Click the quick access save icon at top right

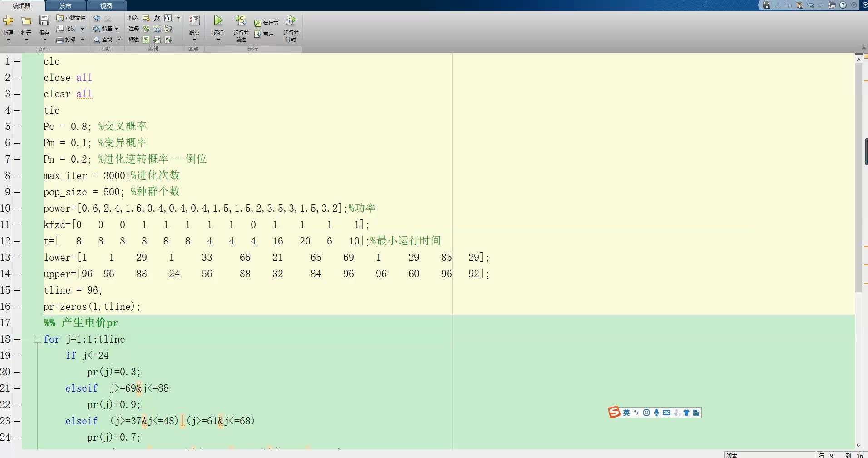point(767,5)
